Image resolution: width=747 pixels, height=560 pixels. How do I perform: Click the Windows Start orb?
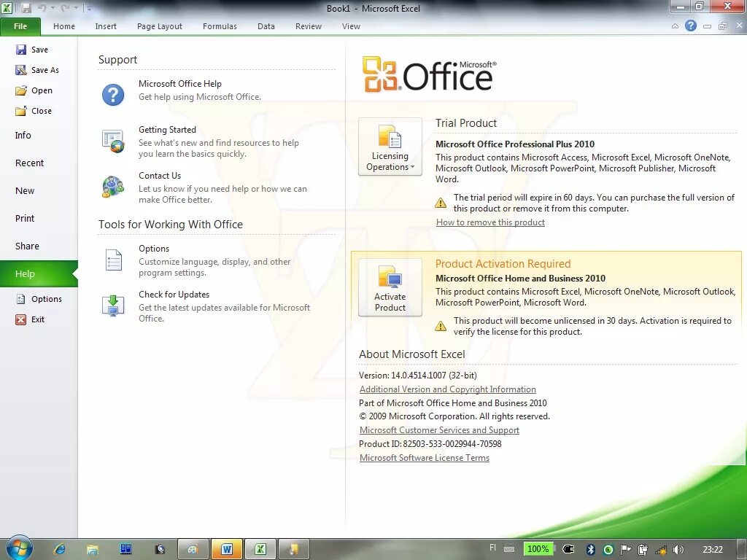pos(19,548)
